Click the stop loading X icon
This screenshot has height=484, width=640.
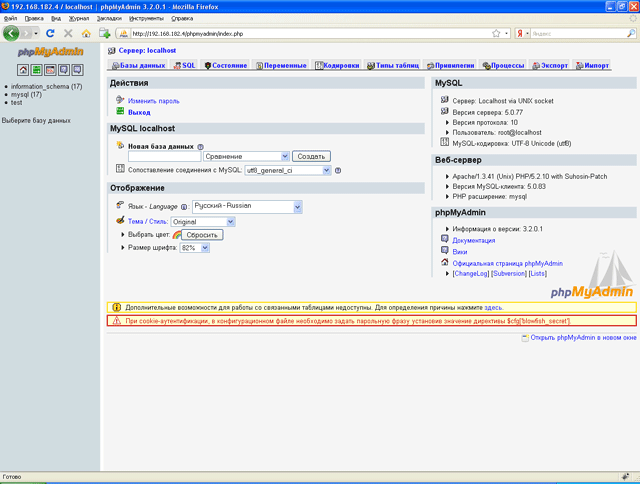tap(68, 33)
